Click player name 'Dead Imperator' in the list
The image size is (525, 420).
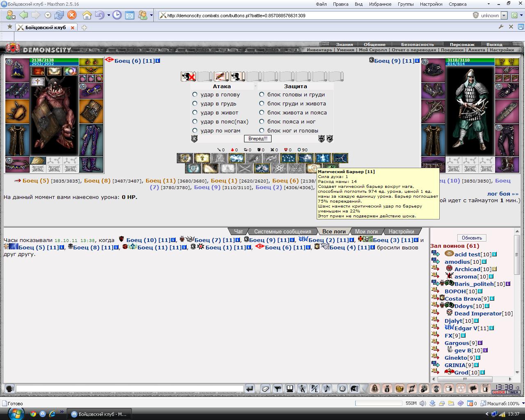pyautogui.click(x=478, y=313)
